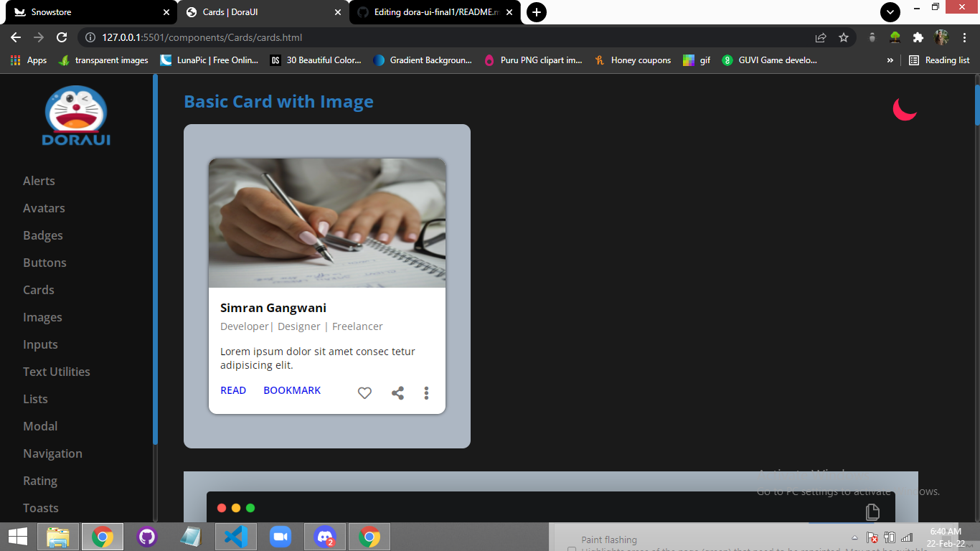Switch to the Snowstore browser tab
Viewport: 980px width, 551px height.
(x=90, y=12)
